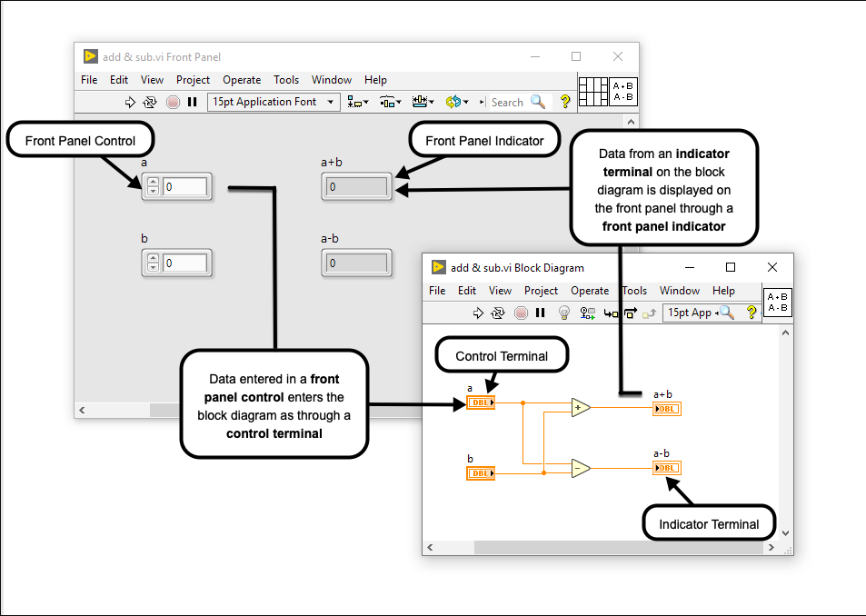Viewport: 866px width, 616px height.
Task: Select Run Continuously in the Block Diagram toolbar
Action: [498, 313]
